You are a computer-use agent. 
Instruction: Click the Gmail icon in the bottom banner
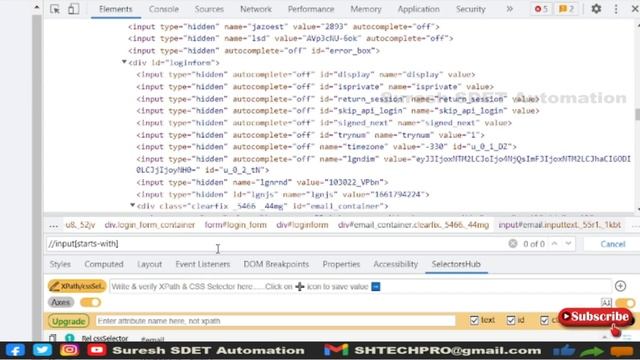coord(336,350)
